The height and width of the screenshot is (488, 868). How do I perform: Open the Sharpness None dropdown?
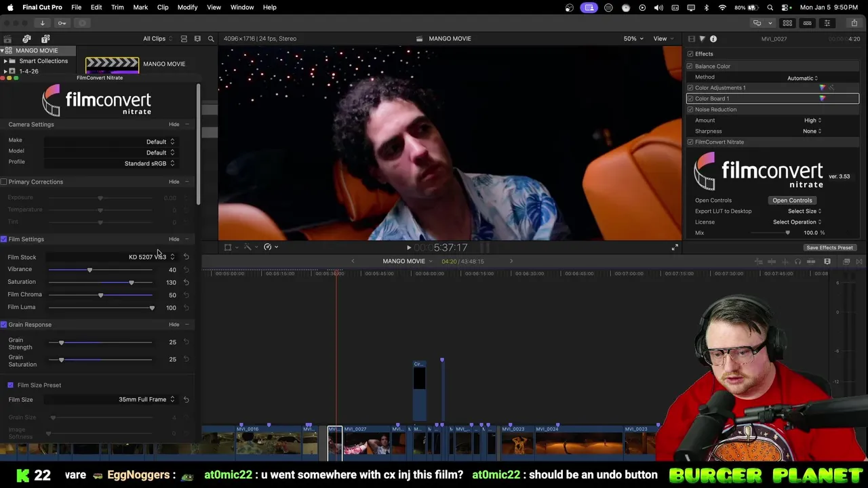(812, 131)
